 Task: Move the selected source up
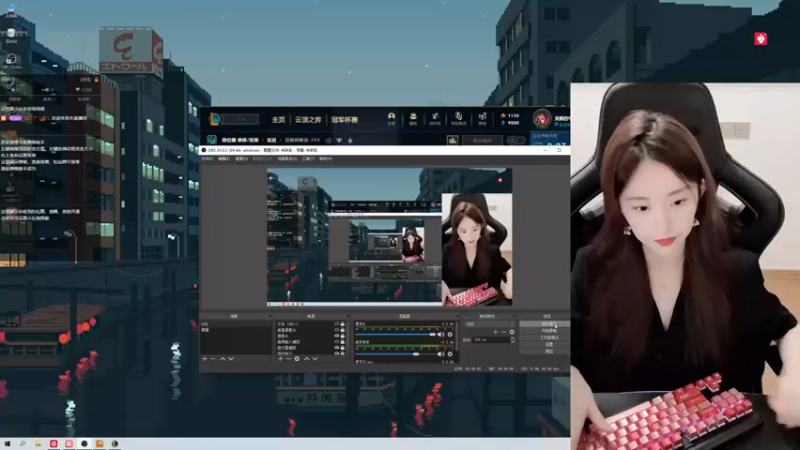307,359
